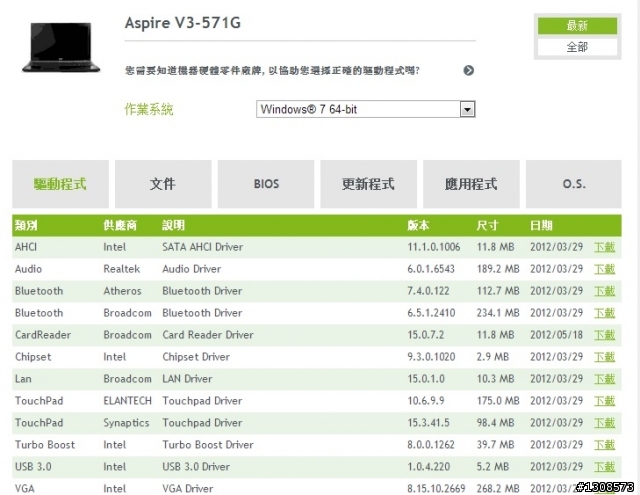This screenshot has width=640, height=495.
Task: Click the Lan category cell
Action: (23, 379)
